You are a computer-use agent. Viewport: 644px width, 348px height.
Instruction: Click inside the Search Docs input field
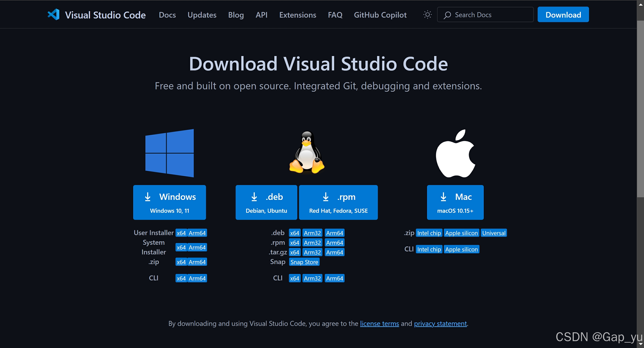pyautogui.click(x=487, y=15)
